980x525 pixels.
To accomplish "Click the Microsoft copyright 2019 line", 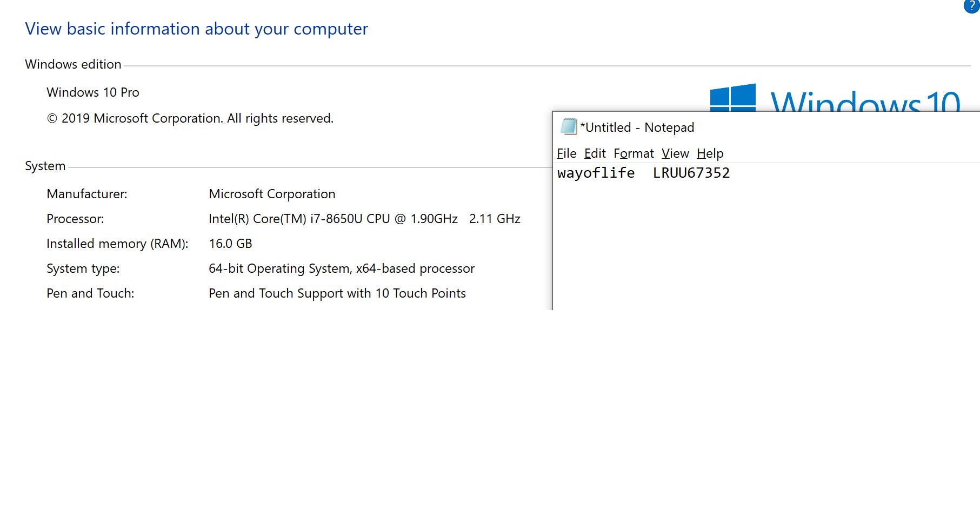I will (190, 118).
